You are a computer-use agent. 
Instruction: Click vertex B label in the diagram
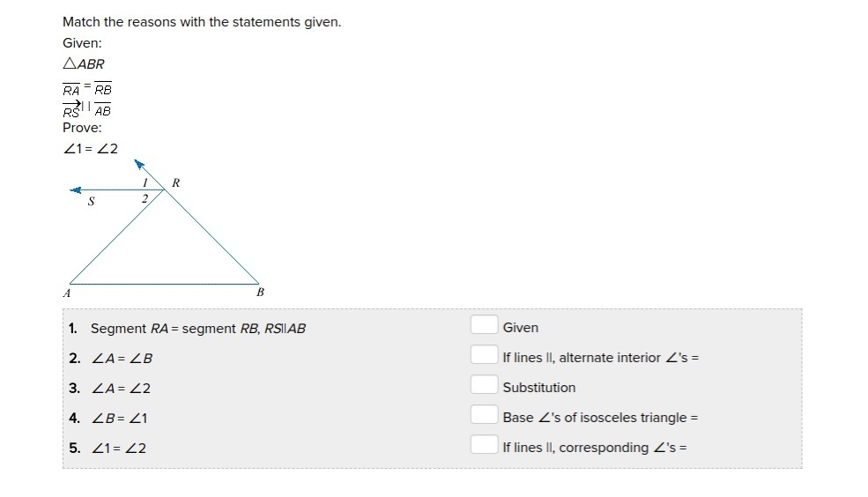pyautogui.click(x=260, y=293)
